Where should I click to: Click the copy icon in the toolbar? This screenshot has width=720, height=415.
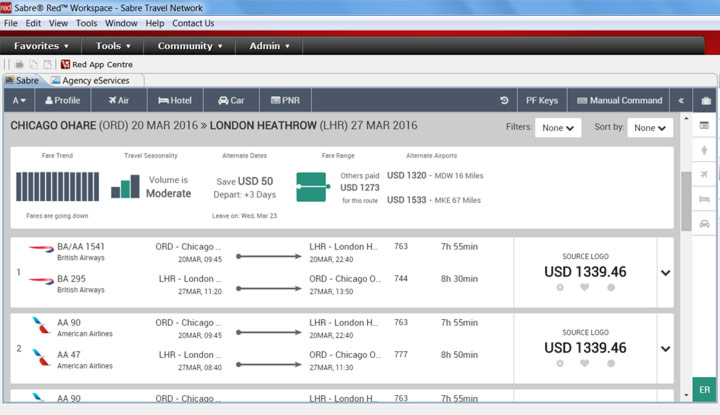click(34, 65)
